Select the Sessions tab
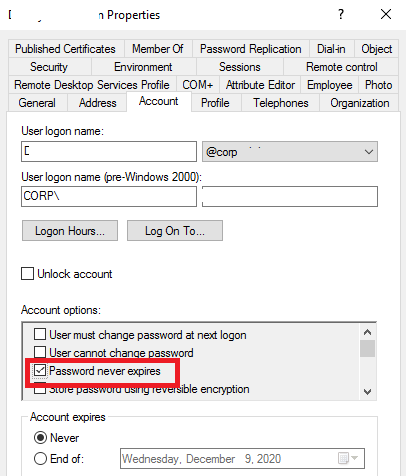 coord(240,67)
